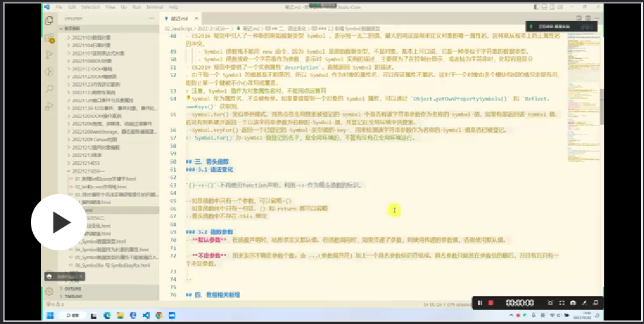644x324 pixels.
Task: Click the red stop recording button
Action: pos(491,303)
